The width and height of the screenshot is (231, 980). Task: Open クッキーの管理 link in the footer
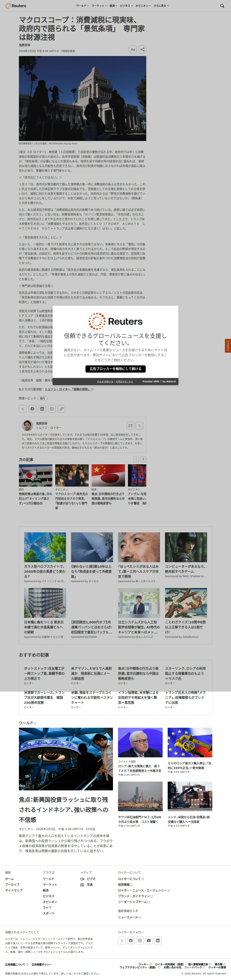[x=217, y=967]
